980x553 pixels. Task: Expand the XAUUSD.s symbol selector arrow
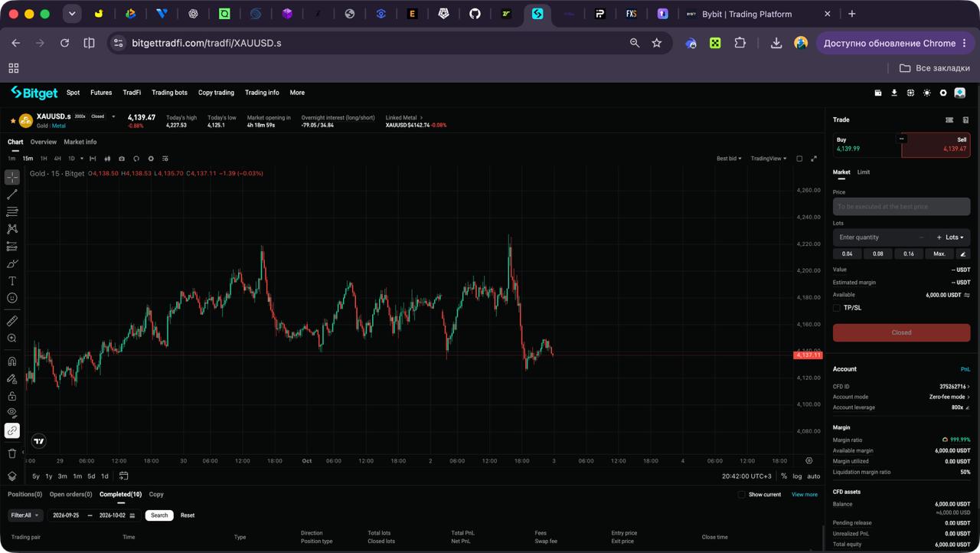click(113, 116)
